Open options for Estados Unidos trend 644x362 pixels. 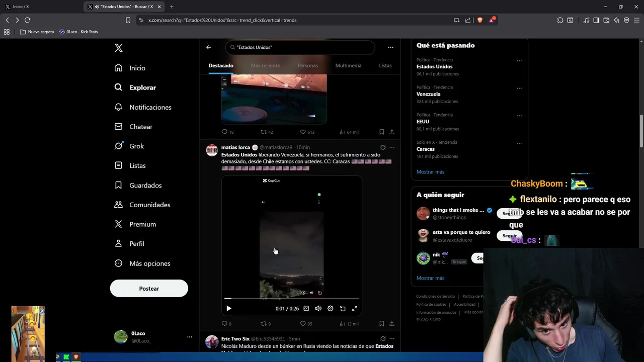coord(519,61)
